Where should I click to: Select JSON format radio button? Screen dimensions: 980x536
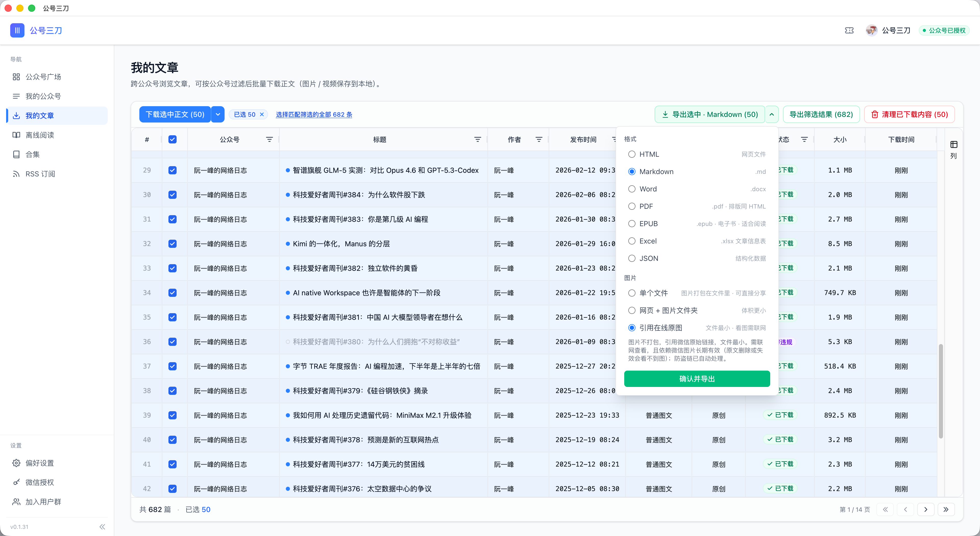tap(632, 259)
